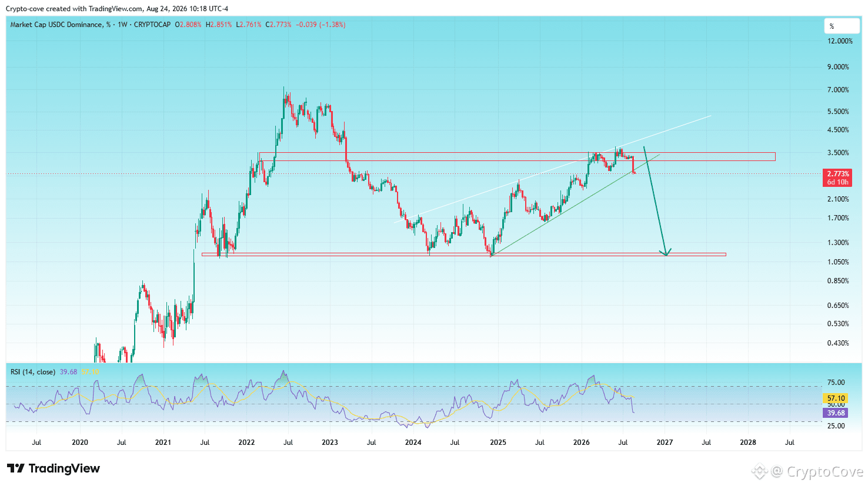The image size is (868, 486).
Task: Click the 75.00 RSI axis label
Action: pyautogui.click(x=836, y=383)
